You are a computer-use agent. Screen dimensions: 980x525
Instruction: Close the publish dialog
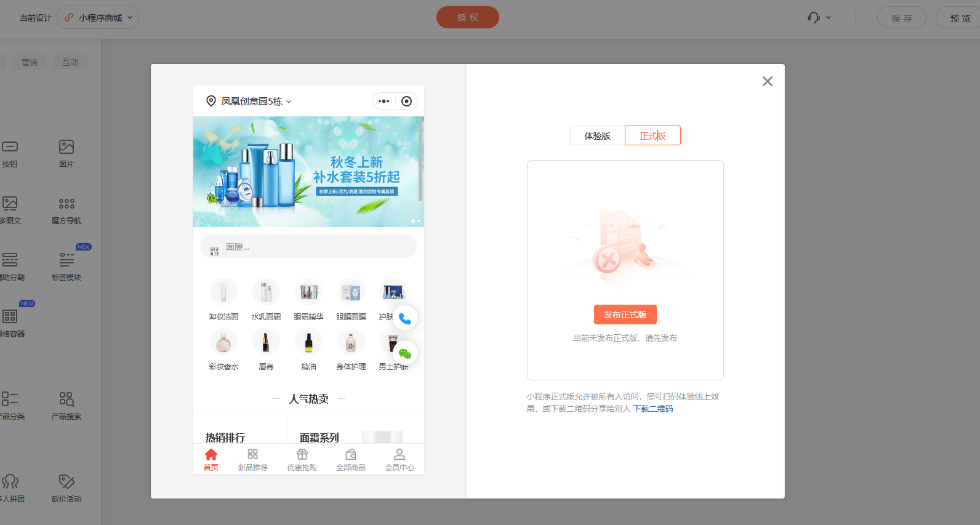pos(767,81)
